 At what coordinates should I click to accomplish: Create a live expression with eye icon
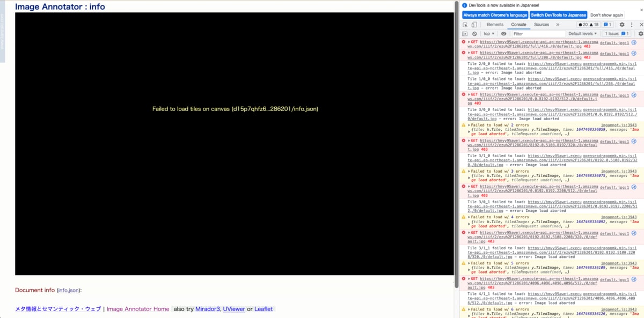(x=503, y=34)
